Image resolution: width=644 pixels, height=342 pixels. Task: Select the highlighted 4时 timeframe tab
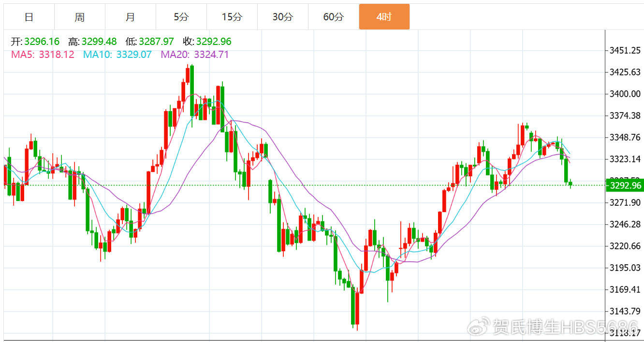click(x=384, y=17)
